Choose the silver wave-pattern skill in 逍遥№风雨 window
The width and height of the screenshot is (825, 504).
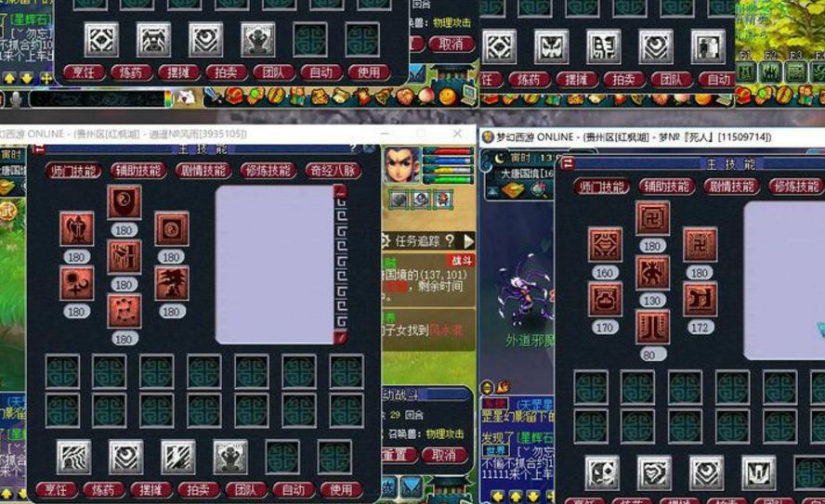coord(73,458)
